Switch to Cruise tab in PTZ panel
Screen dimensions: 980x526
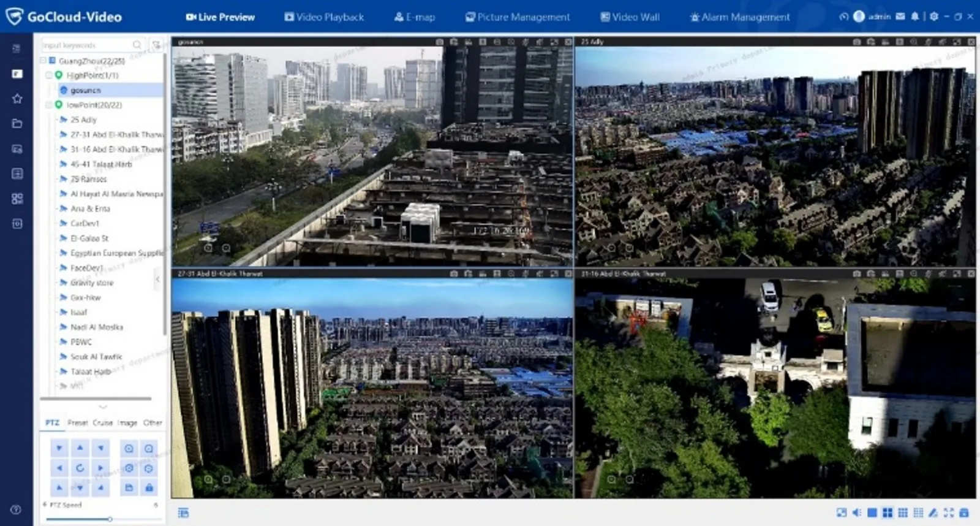pyautogui.click(x=103, y=423)
